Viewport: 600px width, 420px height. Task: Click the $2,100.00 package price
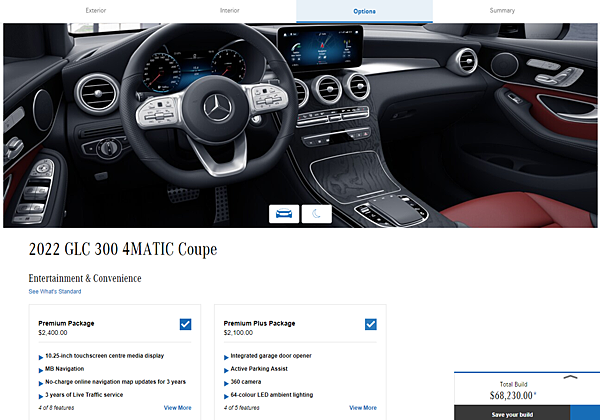point(238,333)
